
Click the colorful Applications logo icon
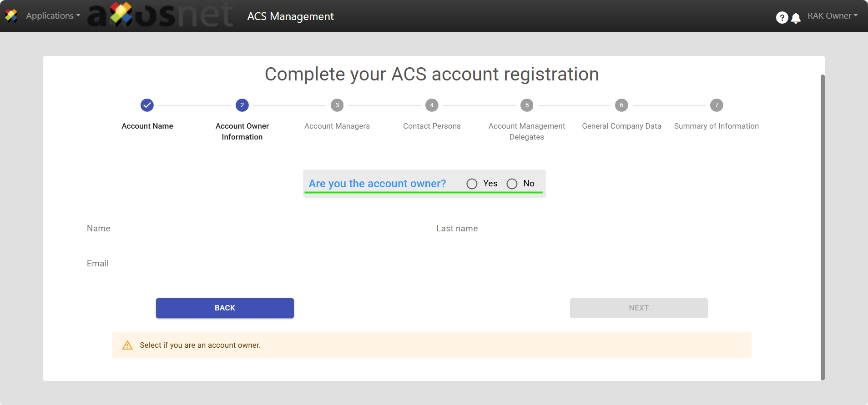[11, 16]
